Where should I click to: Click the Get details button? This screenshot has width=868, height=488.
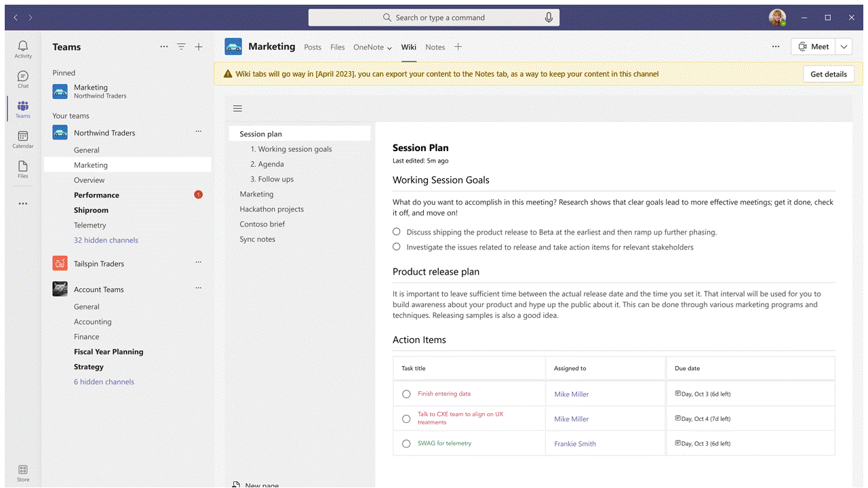coord(829,73)
